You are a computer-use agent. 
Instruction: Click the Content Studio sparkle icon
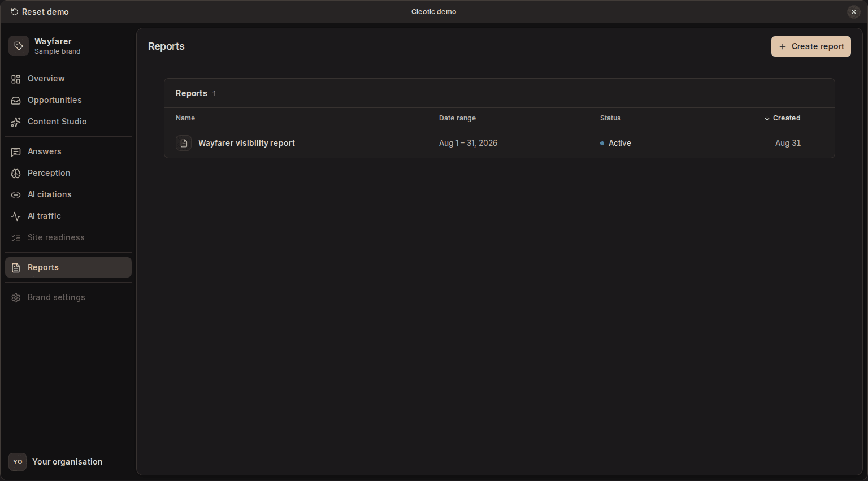16,122
